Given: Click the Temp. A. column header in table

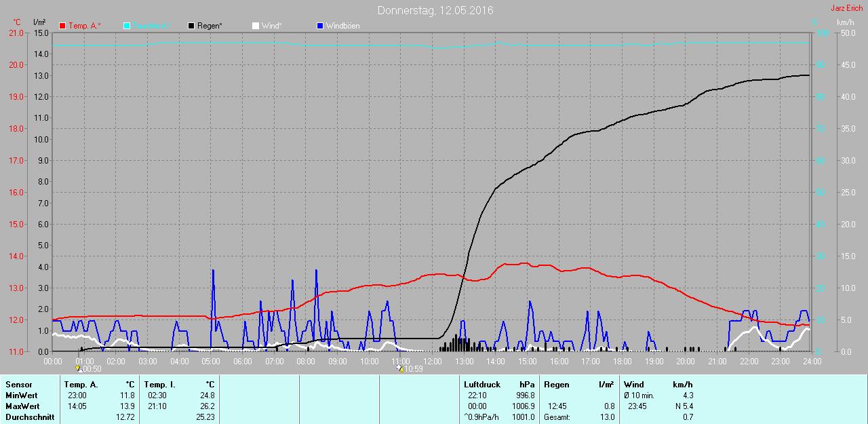Looking at the screenshot, I should (80, 385).
